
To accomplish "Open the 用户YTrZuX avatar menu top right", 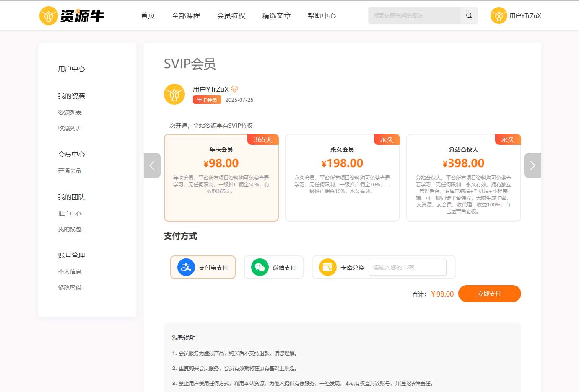I will pos(516,15).
